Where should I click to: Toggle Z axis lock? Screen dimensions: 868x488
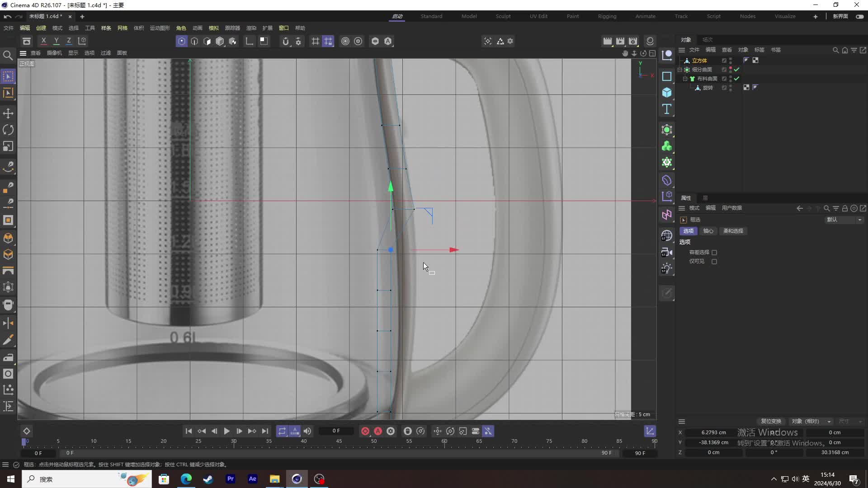click(69, 41)
